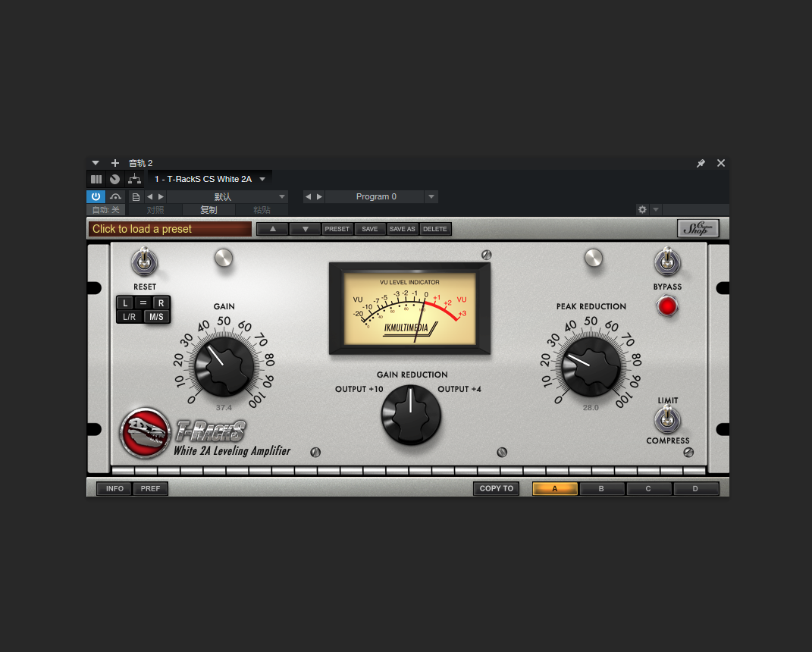The image size is (812, 652).
Task: Step to previous T-RackS preset with up arrow
Action: click(x=272, y=229)
